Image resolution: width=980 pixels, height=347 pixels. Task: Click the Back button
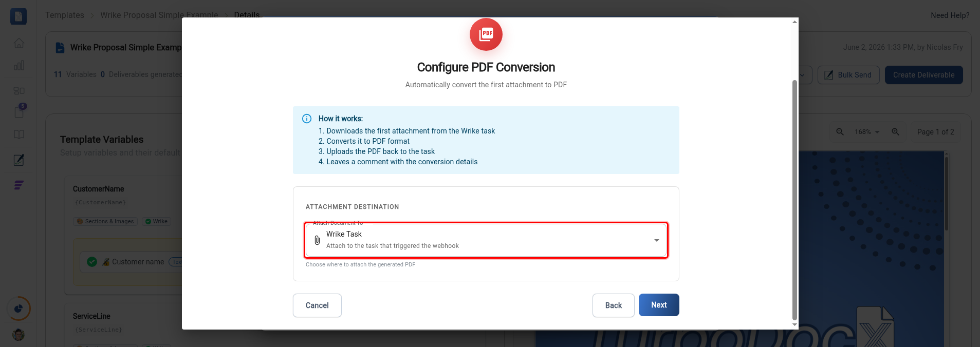click(x=613, y=305)
